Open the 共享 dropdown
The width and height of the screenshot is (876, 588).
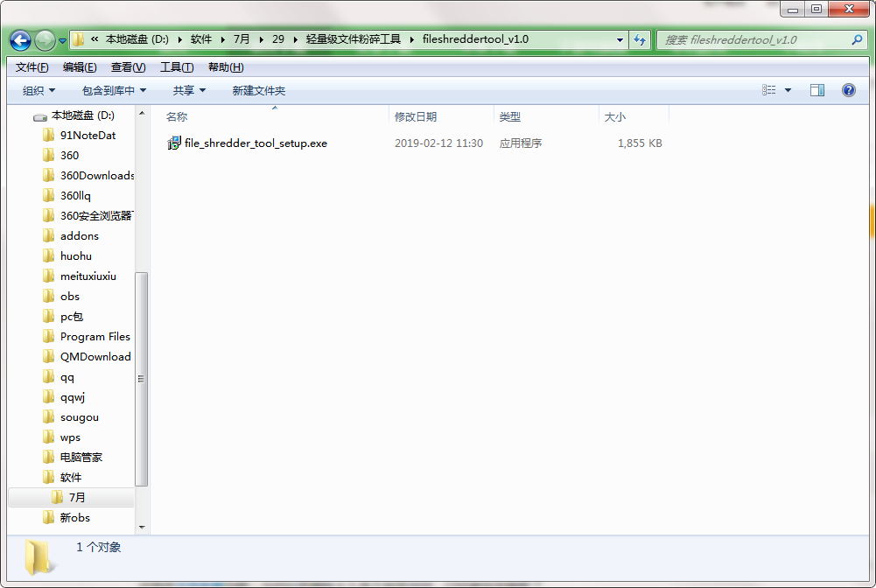pos(189,90)
